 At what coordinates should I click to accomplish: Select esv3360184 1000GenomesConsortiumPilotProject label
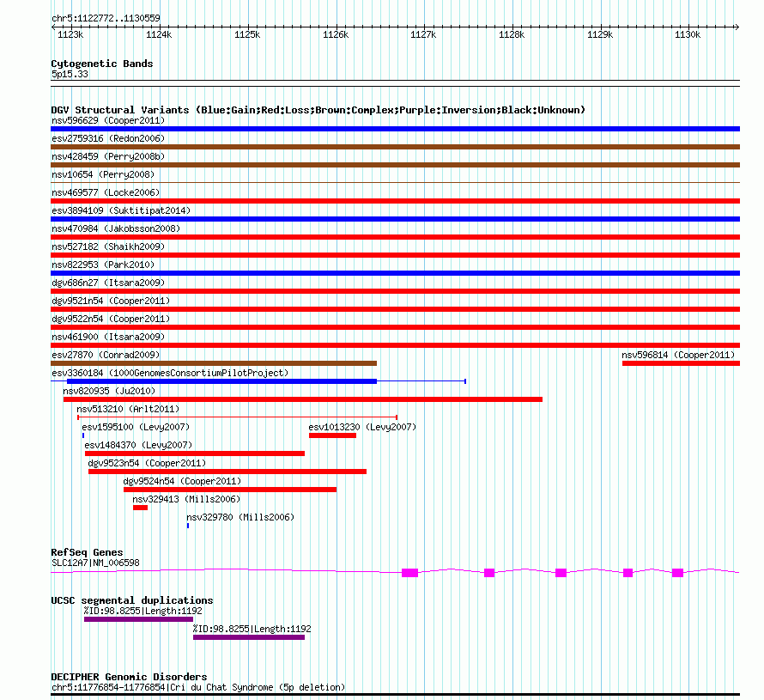170,373
